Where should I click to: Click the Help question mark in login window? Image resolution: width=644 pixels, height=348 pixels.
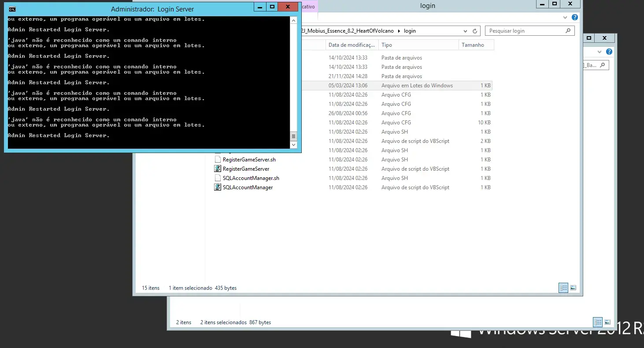574,18
